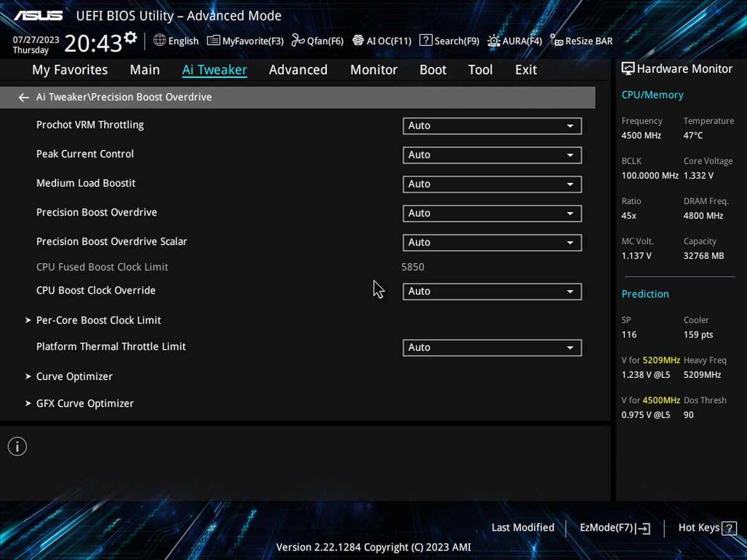
Task: Click the 159 pts cooler score
Action: click(x=698, y=335)
